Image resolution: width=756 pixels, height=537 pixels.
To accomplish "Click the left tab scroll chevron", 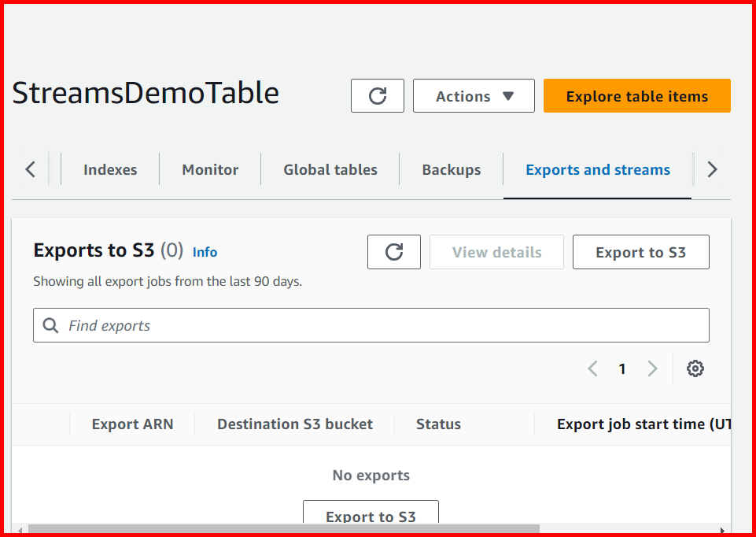I will pyautogui.click(x=30, y=169).
